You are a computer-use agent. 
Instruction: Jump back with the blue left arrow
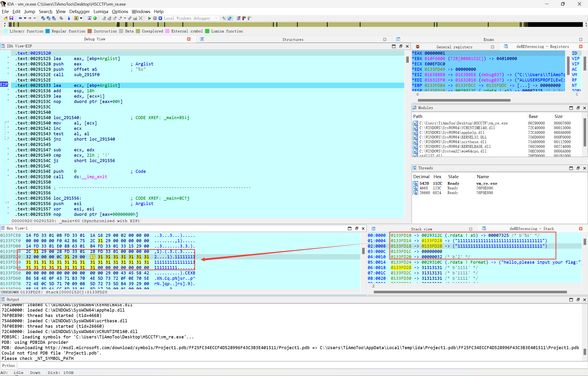point(20,18)
